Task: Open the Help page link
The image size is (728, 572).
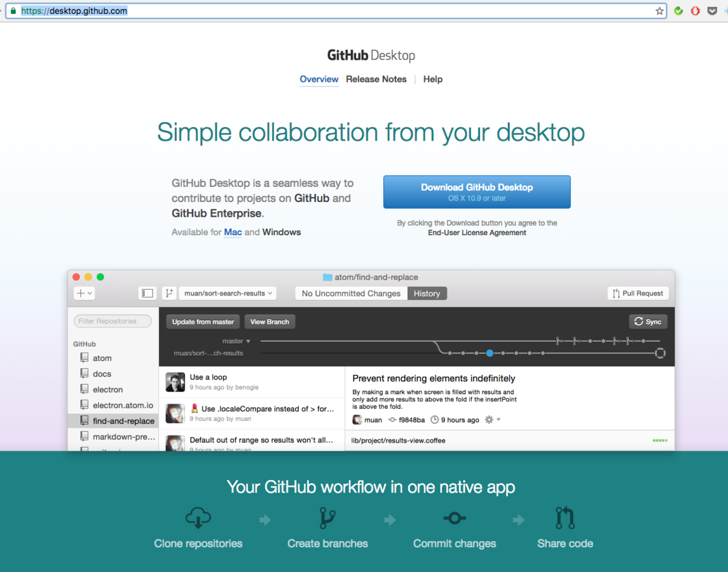Action: coord(433,79)
